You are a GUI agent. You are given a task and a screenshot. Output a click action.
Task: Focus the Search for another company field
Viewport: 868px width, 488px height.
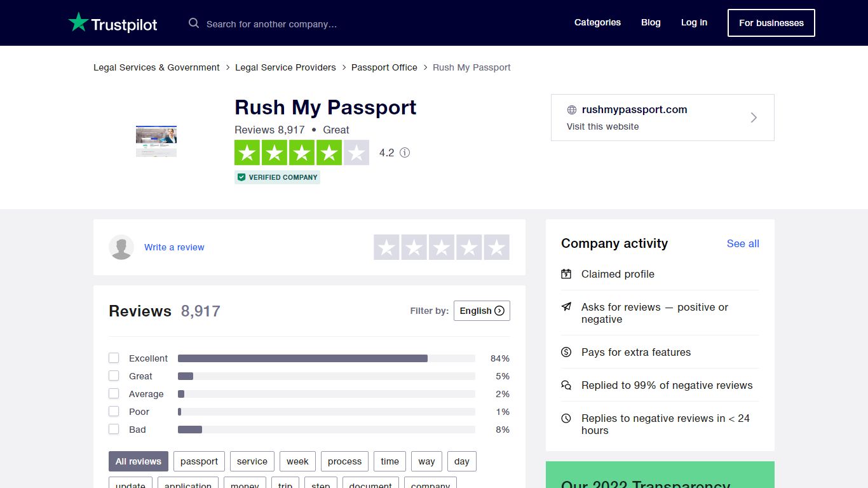[271, 24]
